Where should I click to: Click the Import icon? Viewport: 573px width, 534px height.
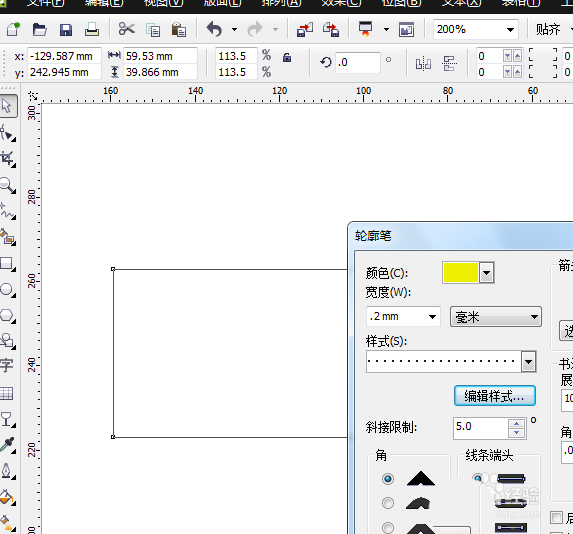(305, 29)
